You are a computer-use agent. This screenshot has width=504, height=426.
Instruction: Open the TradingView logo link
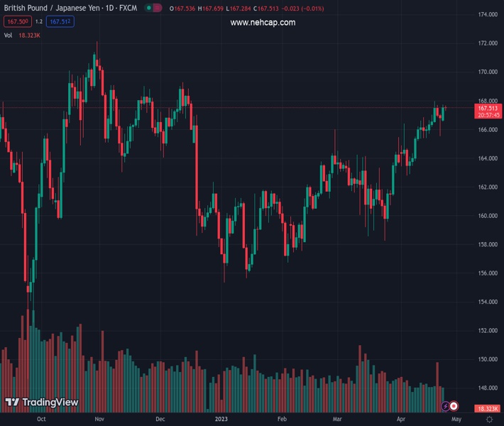coord(42,402)
